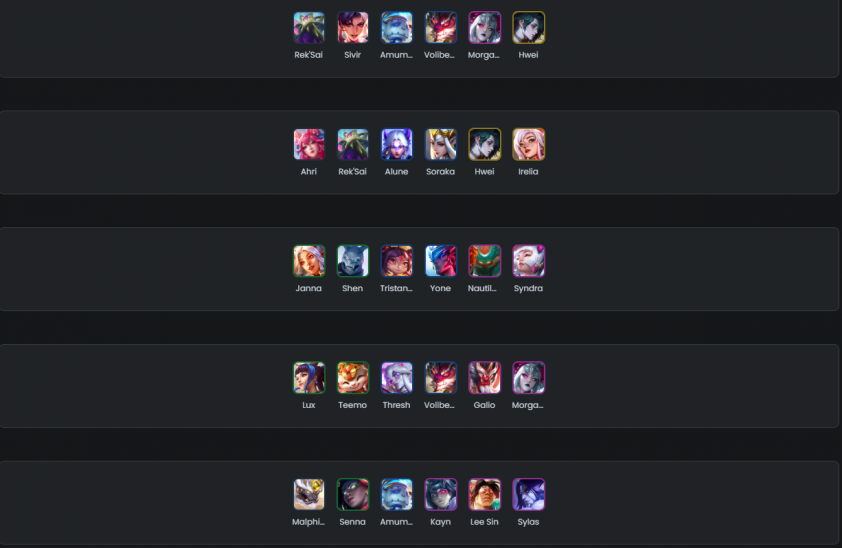Click the Lux champion portrait
The height and width of the screenshot is (548, 842).
[x=309, y=378]
